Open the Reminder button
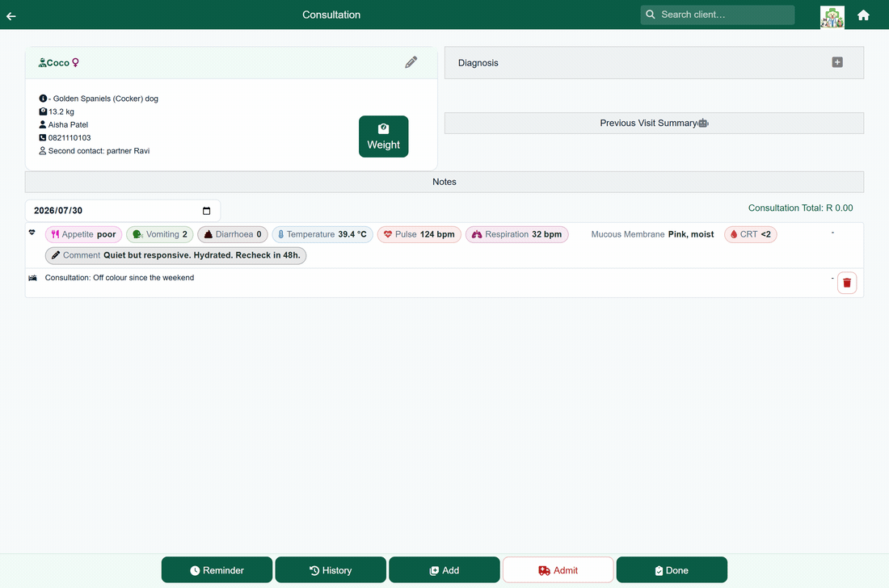The height and width of the screenshot is (588, 889). (217, 570)
